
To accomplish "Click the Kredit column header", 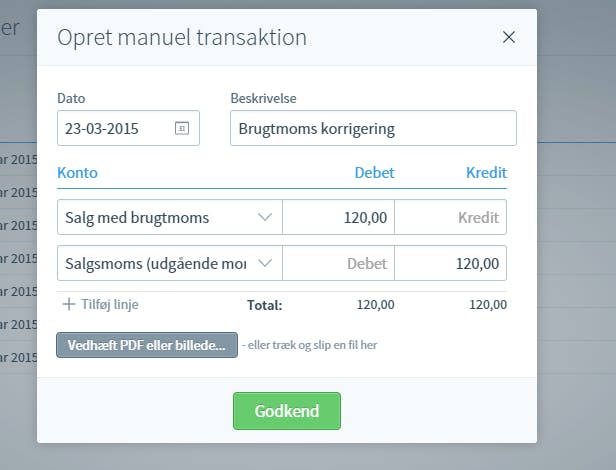I will 486,173.
